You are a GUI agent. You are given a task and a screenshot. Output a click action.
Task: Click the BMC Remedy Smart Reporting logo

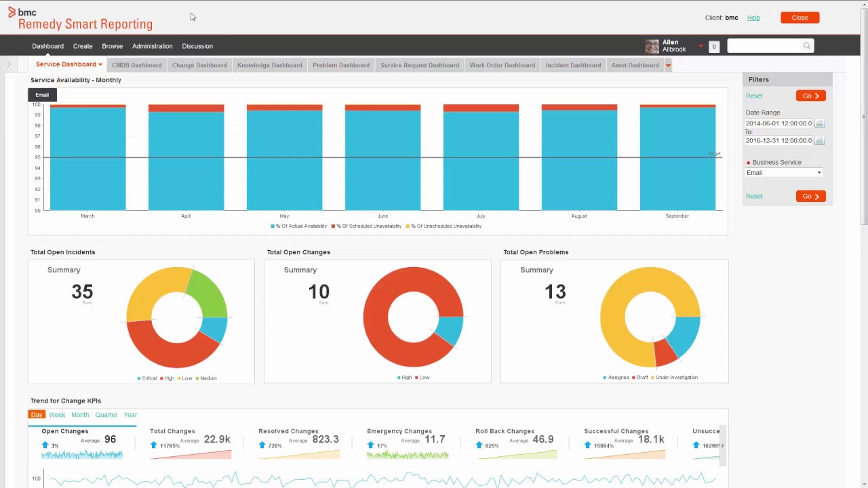(x=80, y=19)
